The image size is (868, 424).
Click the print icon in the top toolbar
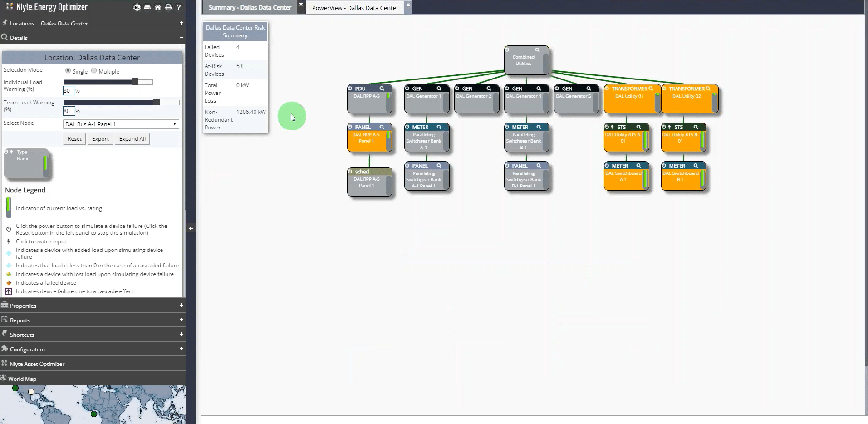click(168, 7)
